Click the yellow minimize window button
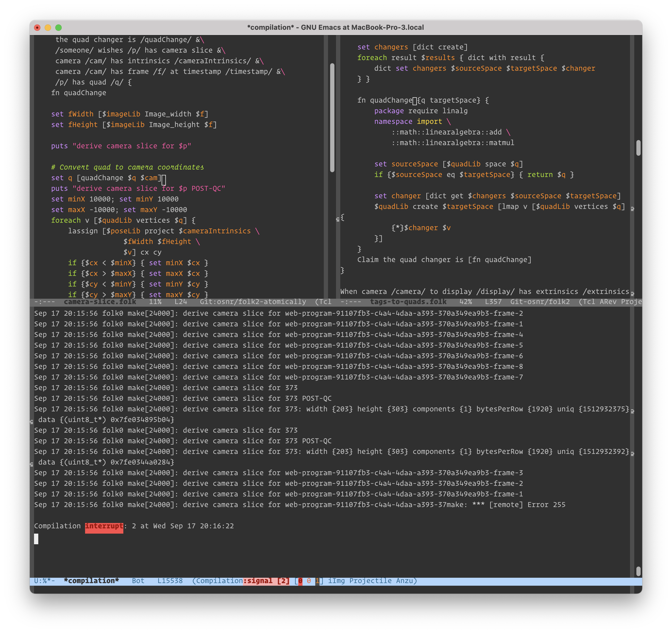Image resolution: width=672 pixels, height=633 pixels. pyautogui.click(x=48, y=27)
